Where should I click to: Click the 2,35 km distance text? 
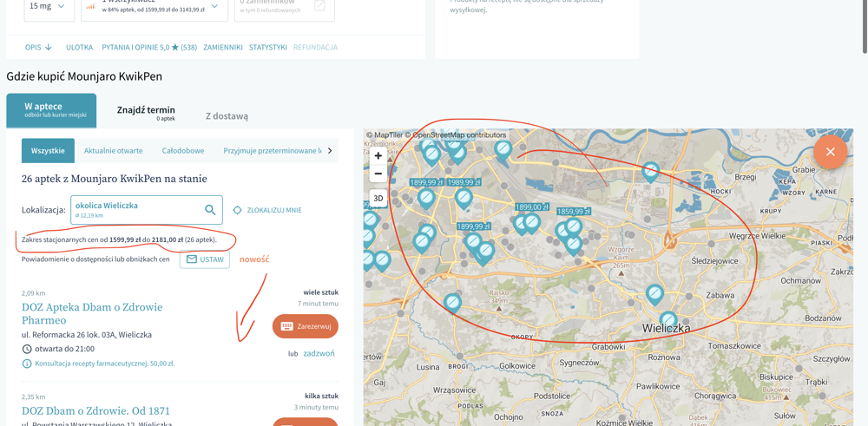tap(33, 397)
